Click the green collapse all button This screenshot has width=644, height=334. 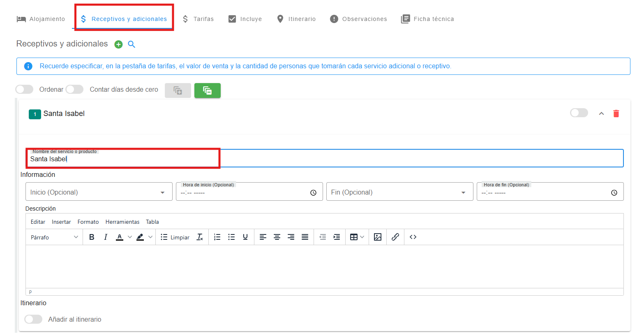click(208, 90)
